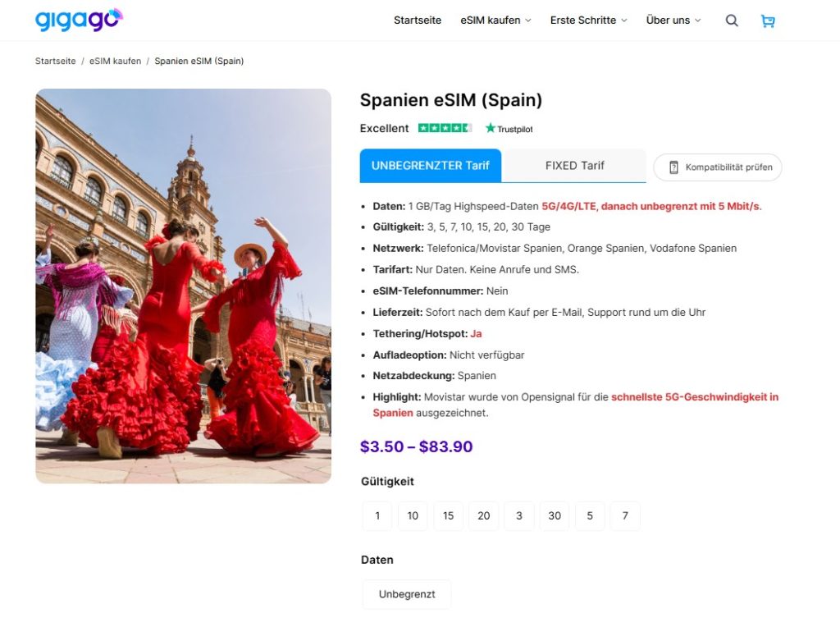Click the red 5G/4G/LTE speed text
This screenshot has height=627, width=840.
coord(651,206)
